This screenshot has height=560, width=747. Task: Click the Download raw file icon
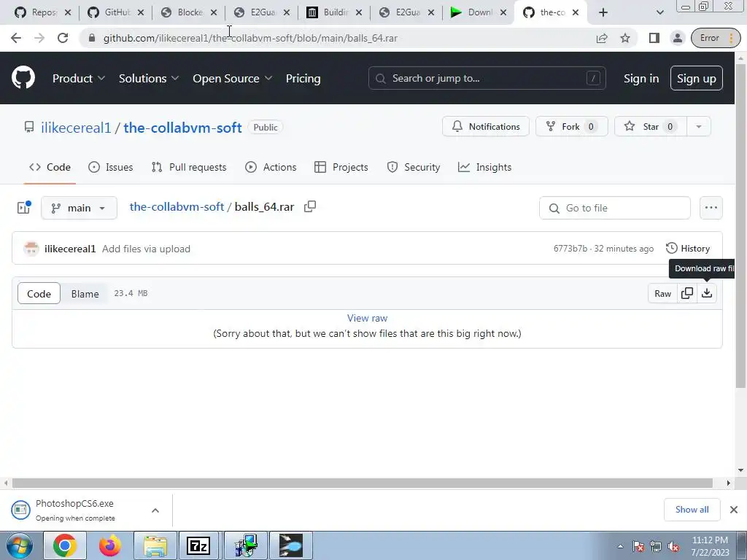pyautogui.click(x=707, y=293)
